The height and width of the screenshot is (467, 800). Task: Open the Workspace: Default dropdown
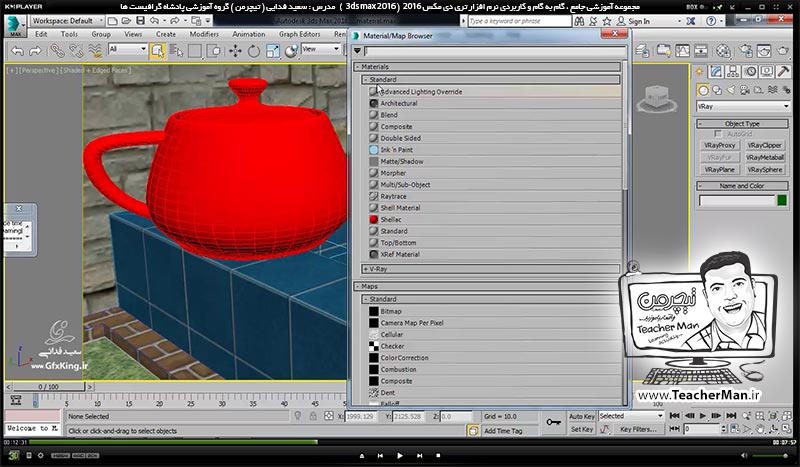(67, 21)
